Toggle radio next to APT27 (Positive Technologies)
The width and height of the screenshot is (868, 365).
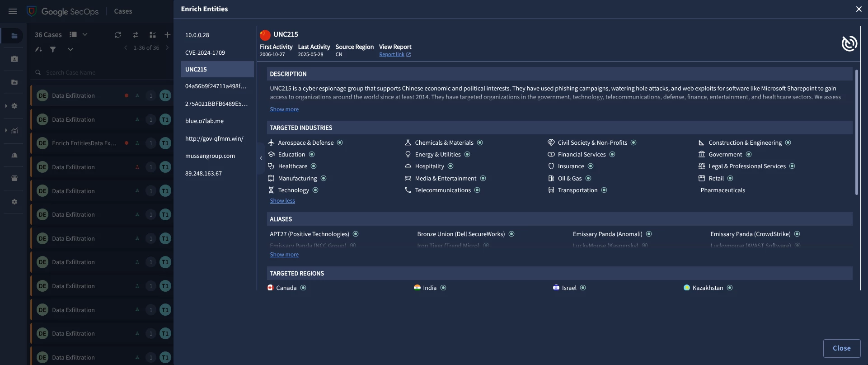click(356, 234)
